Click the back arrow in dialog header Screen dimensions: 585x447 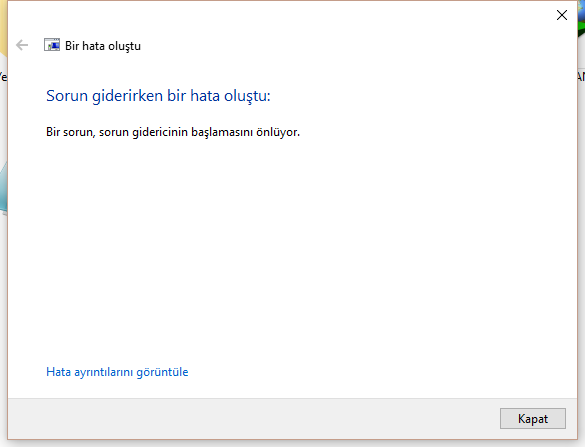pos(22,45)
